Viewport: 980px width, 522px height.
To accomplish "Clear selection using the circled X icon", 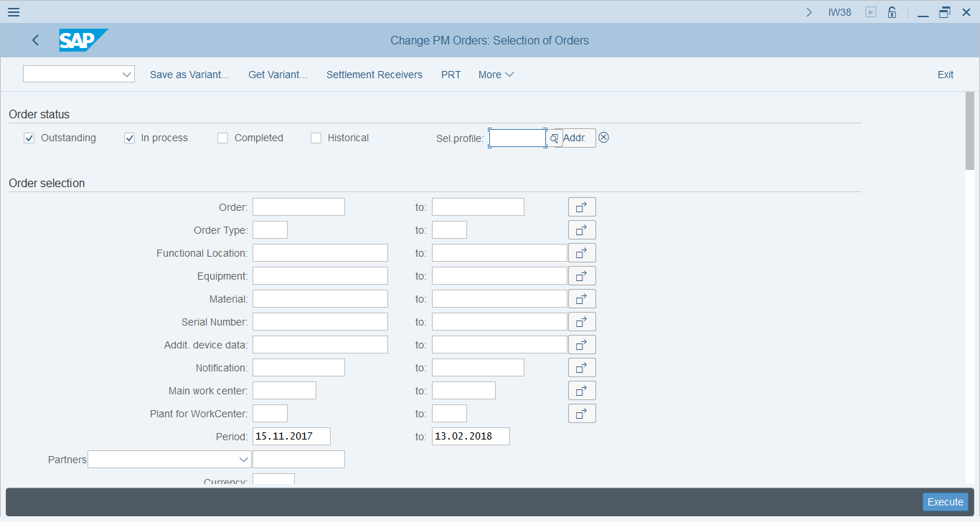I will (x=603, y=137).
